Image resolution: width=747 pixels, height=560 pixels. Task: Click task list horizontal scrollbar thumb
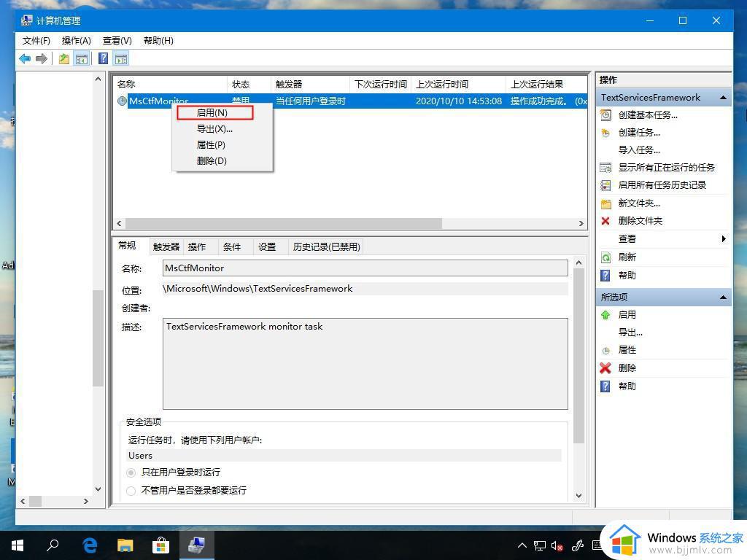coord(284,223)
